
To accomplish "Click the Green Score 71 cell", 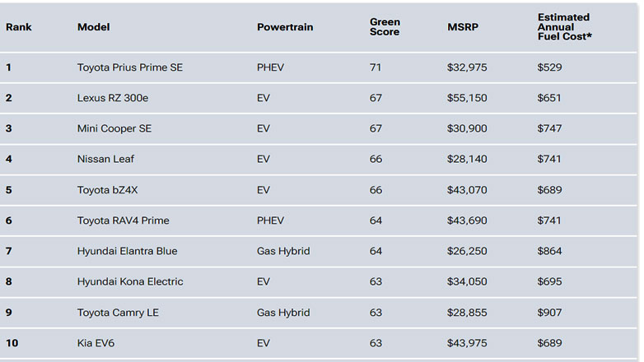I will coord(376,67).
